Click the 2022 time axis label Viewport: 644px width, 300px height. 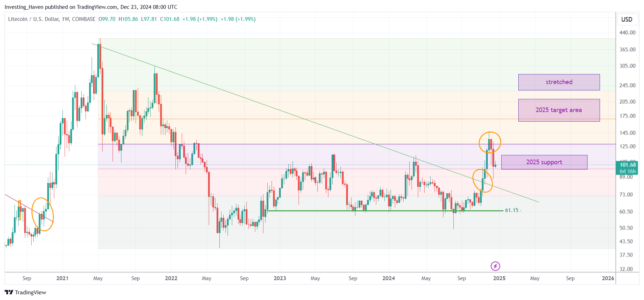click(x=171, y=278)
